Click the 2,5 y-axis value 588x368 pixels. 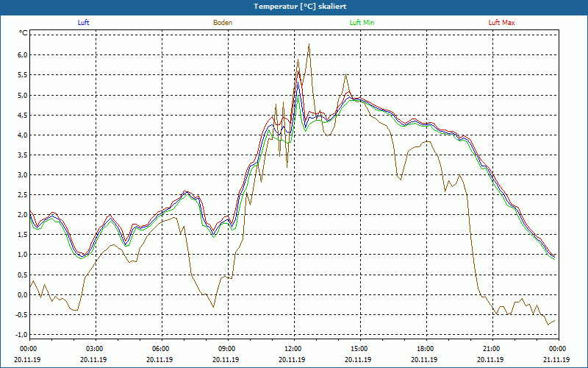(x=23, y=194)
